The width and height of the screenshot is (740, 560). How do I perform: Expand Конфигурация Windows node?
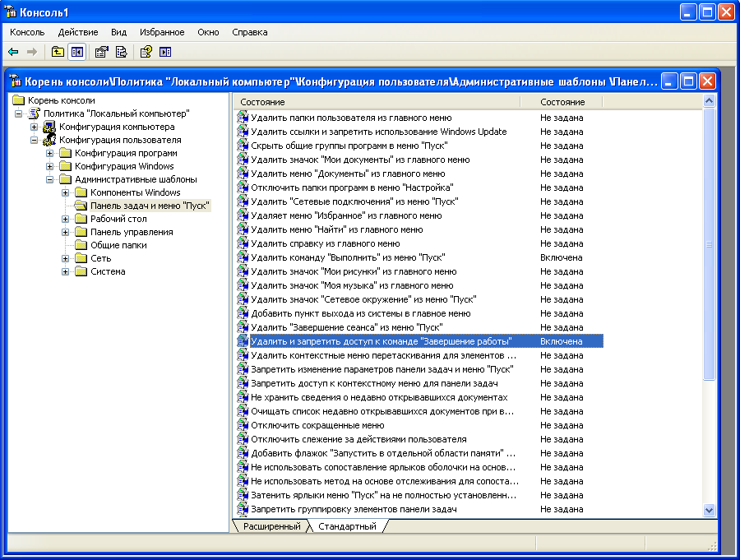pos(49,166)
